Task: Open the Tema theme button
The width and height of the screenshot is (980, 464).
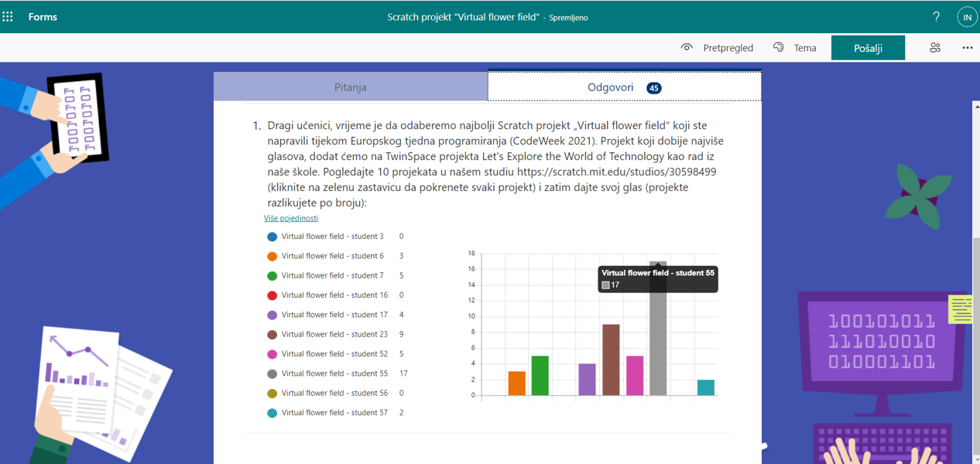Action: coord(795,47)
